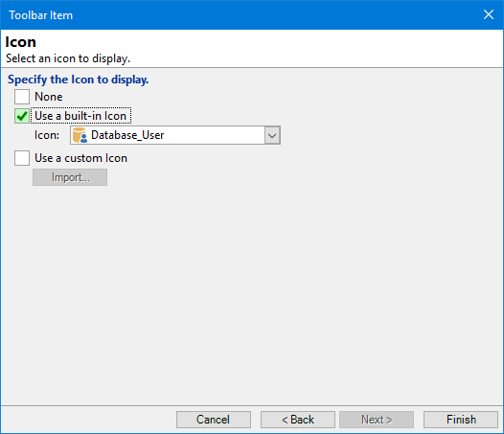The image size is (504, 434).
Task: Uncheck the Use a built-in Icon checkbox
Action: (x=22, y=116)
